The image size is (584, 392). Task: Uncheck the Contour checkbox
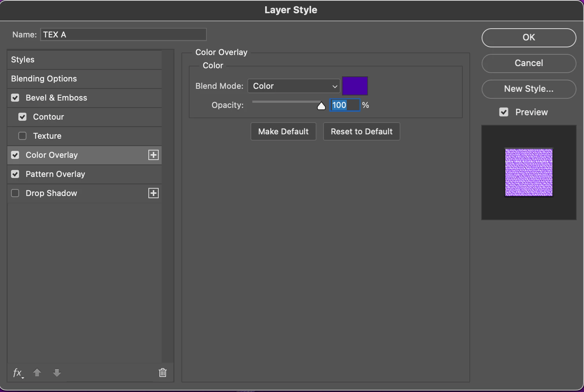(22, 117)
